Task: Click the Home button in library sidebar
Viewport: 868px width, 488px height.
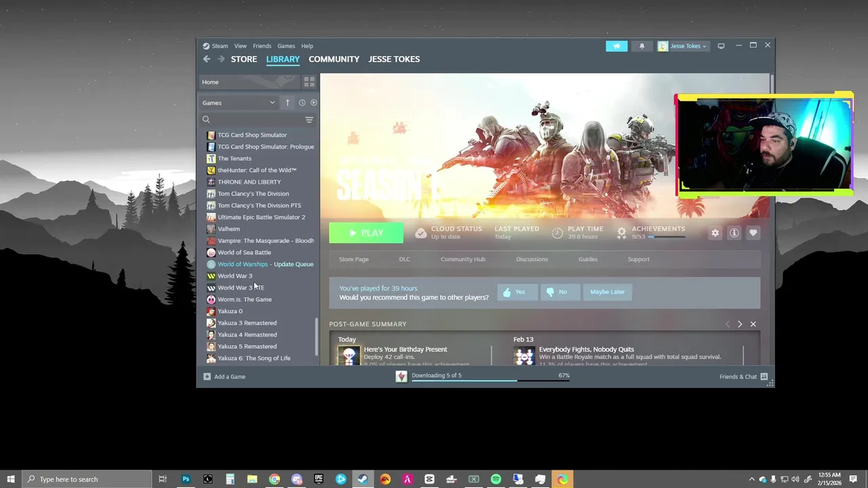Action: (250, 82)
